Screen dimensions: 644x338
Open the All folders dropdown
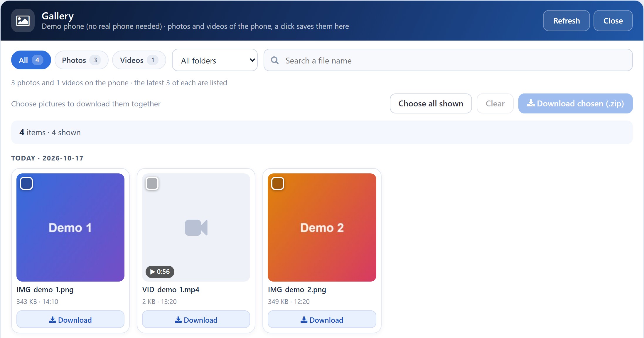[215, 60]
